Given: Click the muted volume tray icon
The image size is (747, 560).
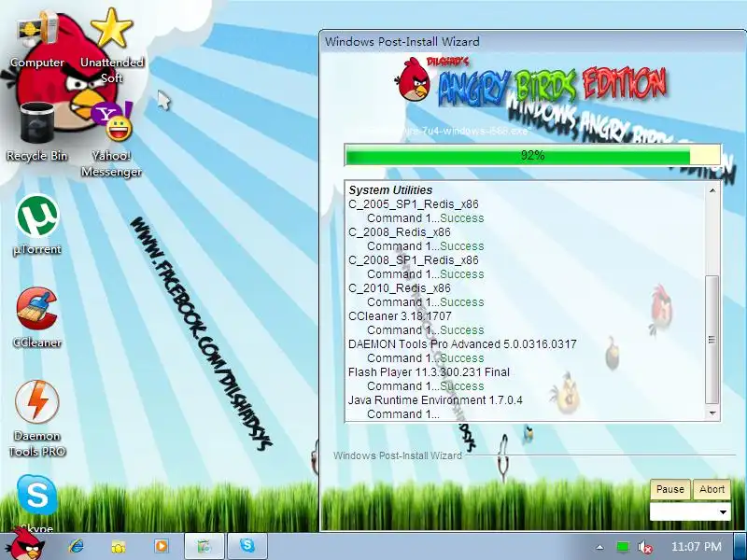Looking at the screenshot, I should point(644,547).
